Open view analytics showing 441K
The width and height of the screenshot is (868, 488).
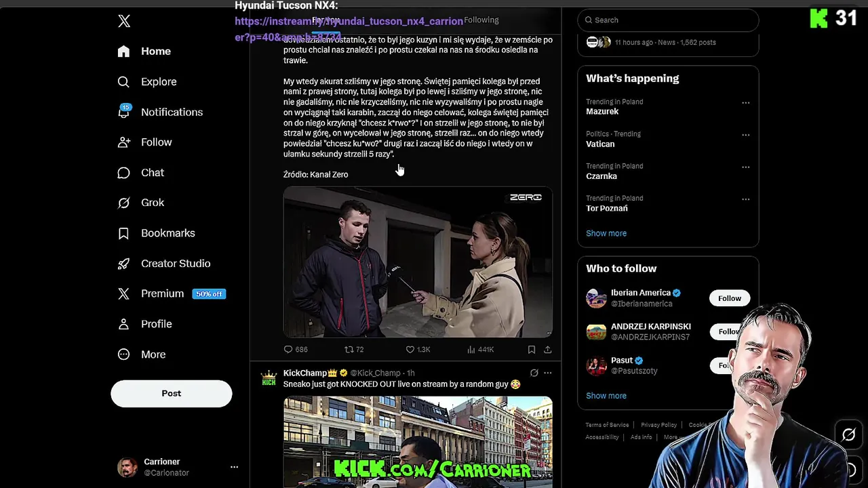[481, 350]
